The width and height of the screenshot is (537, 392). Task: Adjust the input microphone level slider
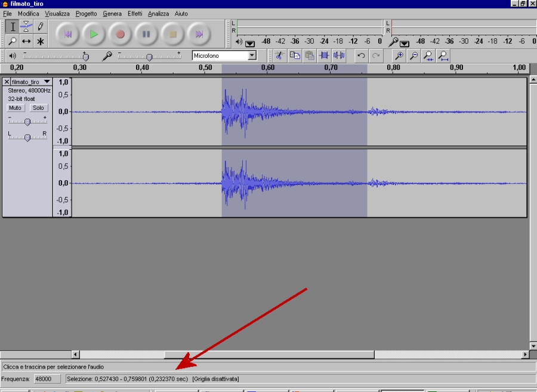149,56
